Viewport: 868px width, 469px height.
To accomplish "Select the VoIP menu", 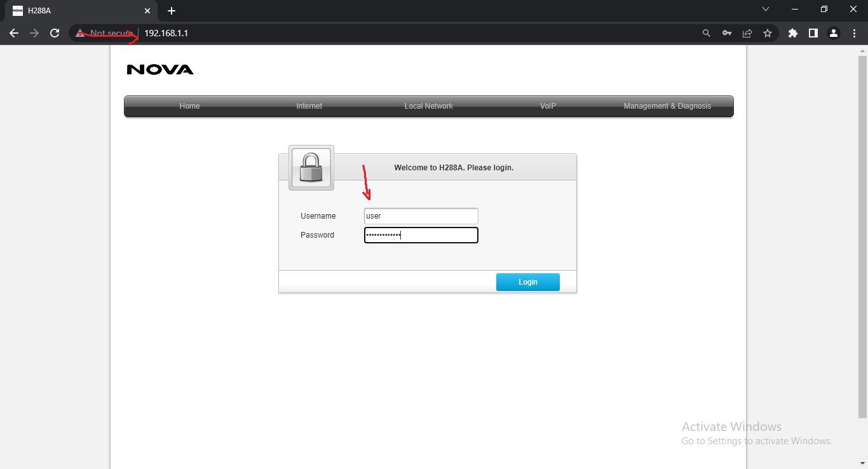I will [548, 106].
